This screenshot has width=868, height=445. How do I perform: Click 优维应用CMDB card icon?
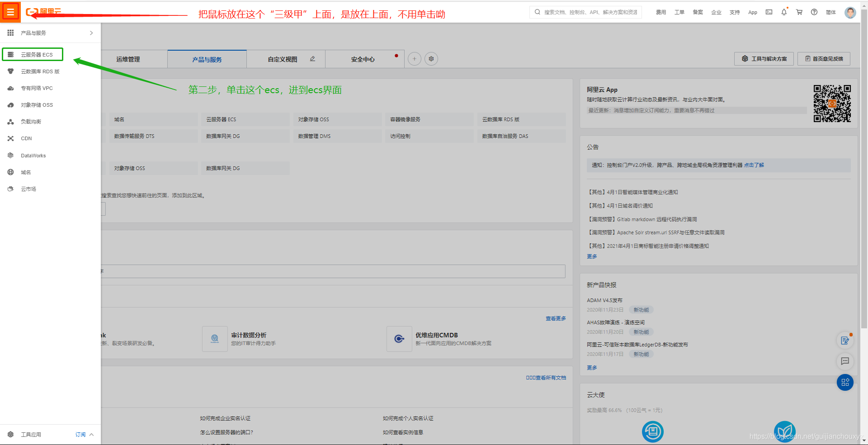tap(399, 339)
